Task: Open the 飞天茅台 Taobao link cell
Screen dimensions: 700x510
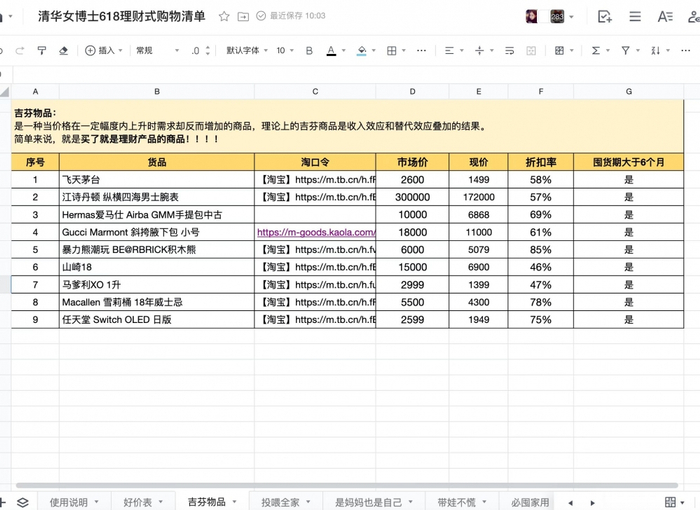Action: tap(315, 180)
